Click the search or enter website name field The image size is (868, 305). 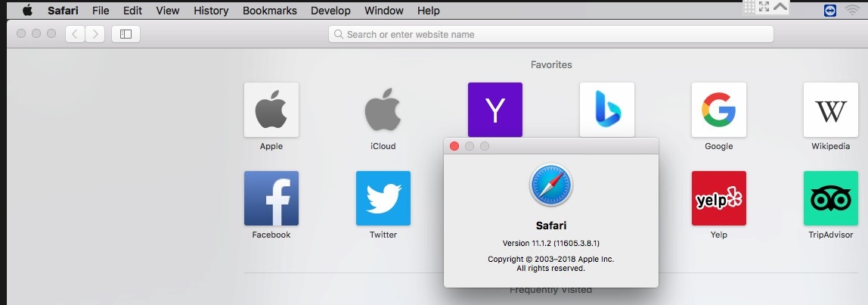[550, 34]
